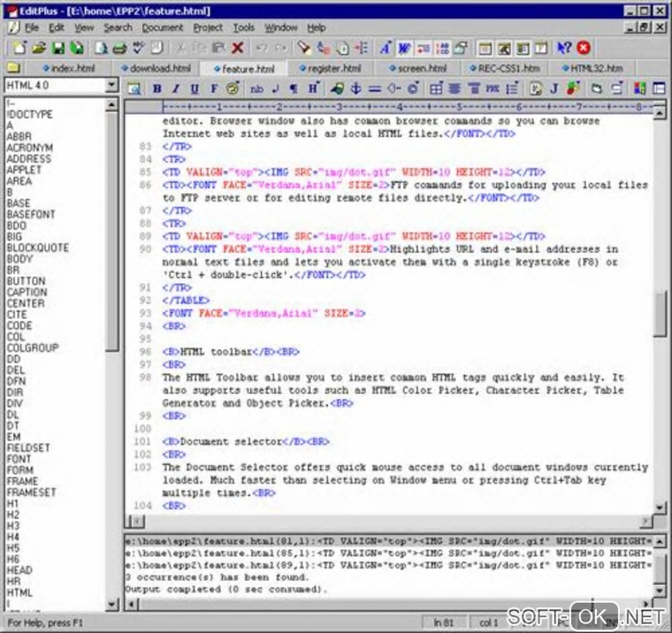Click the directory folder icon left of the document tabs
Screen dimensions: 672x633
click(14, 68)
